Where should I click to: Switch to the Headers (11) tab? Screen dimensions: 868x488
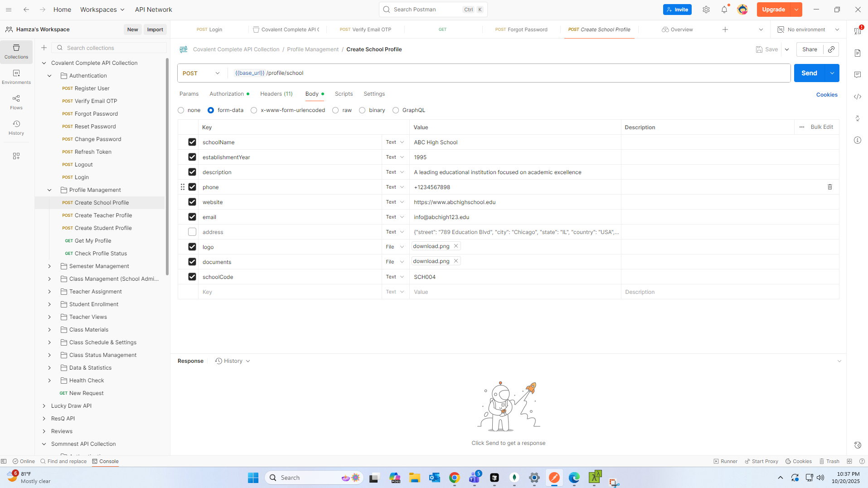[x=276, y=94]
